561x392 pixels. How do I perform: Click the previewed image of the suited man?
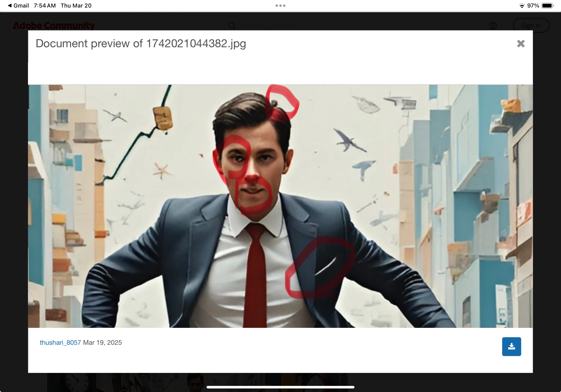280,206
